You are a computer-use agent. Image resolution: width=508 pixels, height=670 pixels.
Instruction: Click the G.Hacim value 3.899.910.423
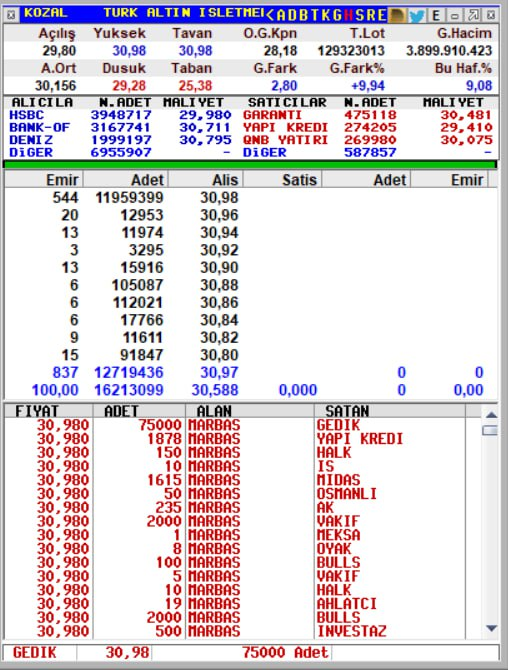(x=449, y=51)
